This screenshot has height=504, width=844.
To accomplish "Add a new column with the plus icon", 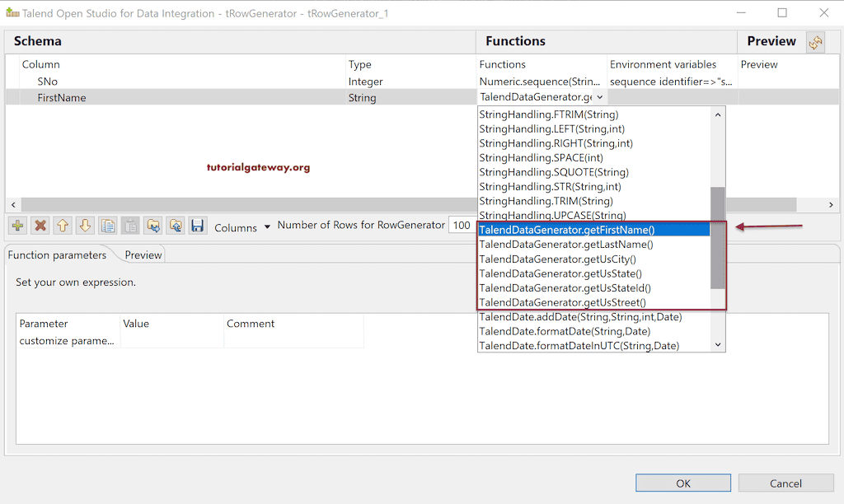I will tap(18, 226).
